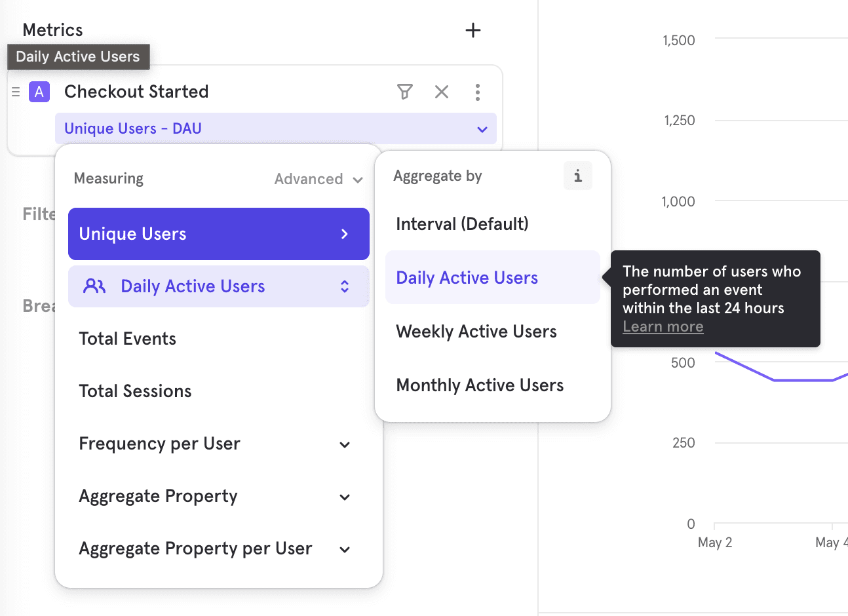Choose Total Sessions from the measuring list
The width and height of the screenshot is (848, 616).
[x=135, y=391]
